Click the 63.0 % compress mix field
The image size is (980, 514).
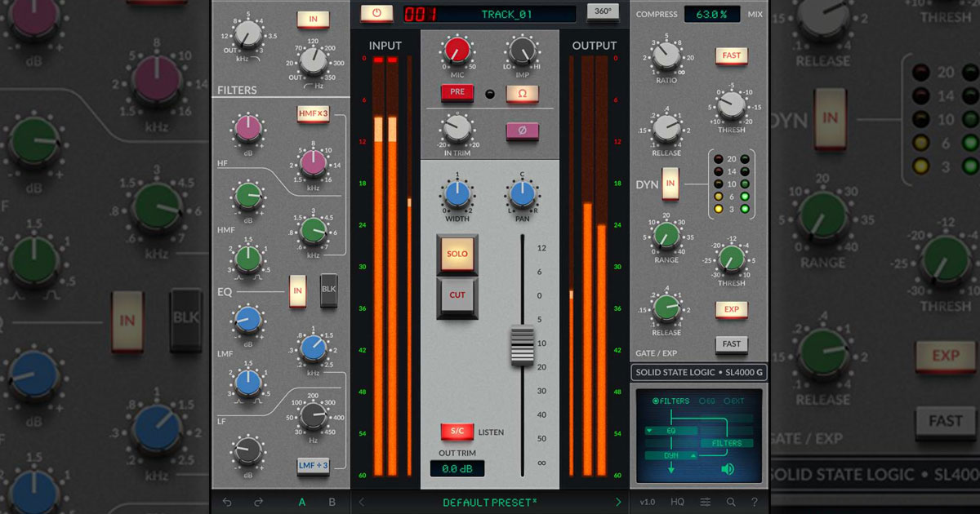tap(712, 14)
